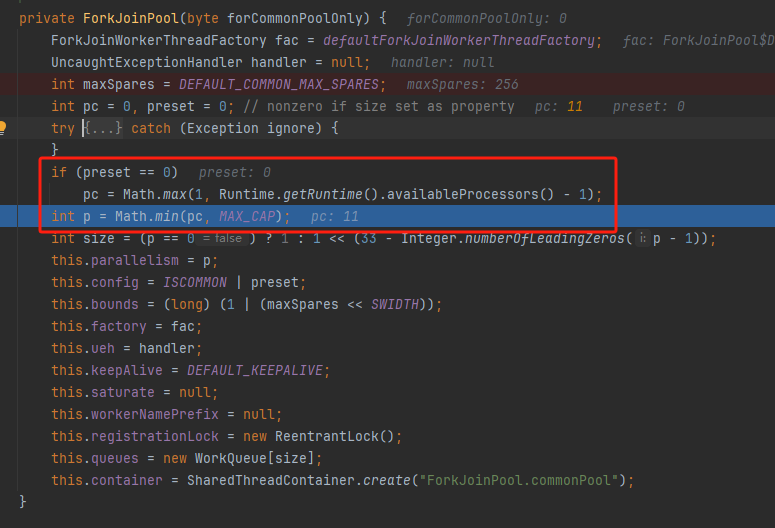This screenshot has width=775, height=528.
Task: Click 'this.workerNamePrefix' field
Action: point(135,414)
